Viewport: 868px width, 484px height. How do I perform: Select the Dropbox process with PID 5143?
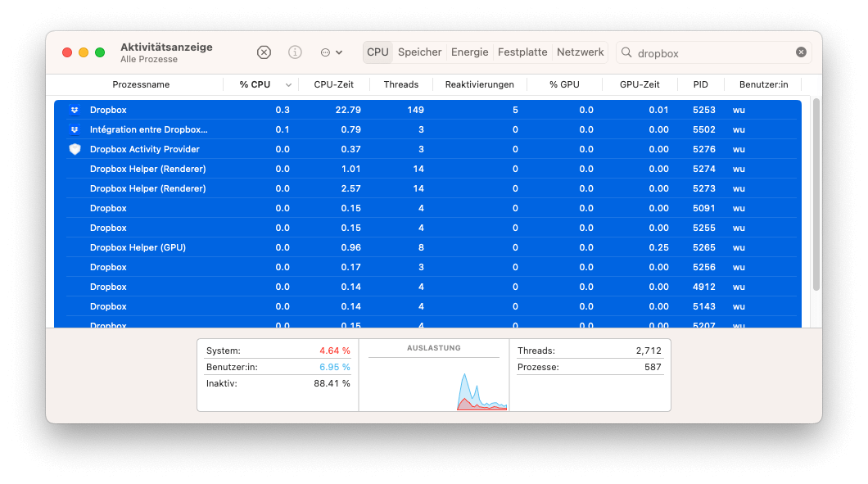pyautogui.click(x=427, y=306)
